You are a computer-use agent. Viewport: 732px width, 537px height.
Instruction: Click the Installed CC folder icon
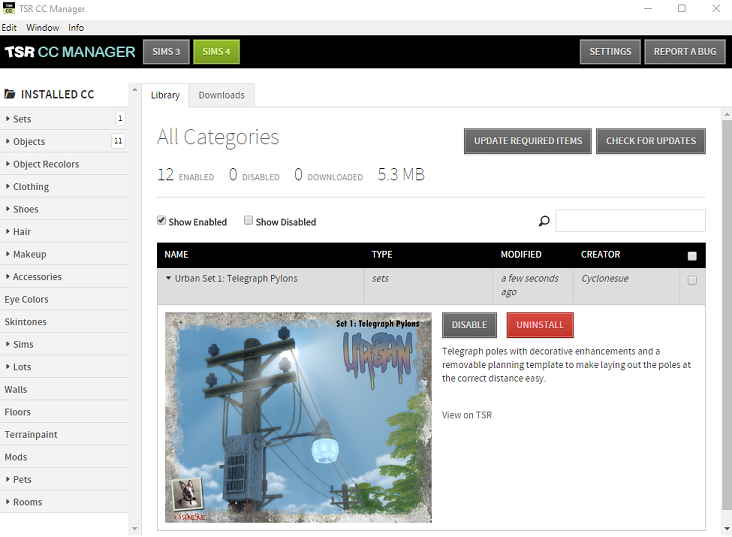click(x=10, y=94)
